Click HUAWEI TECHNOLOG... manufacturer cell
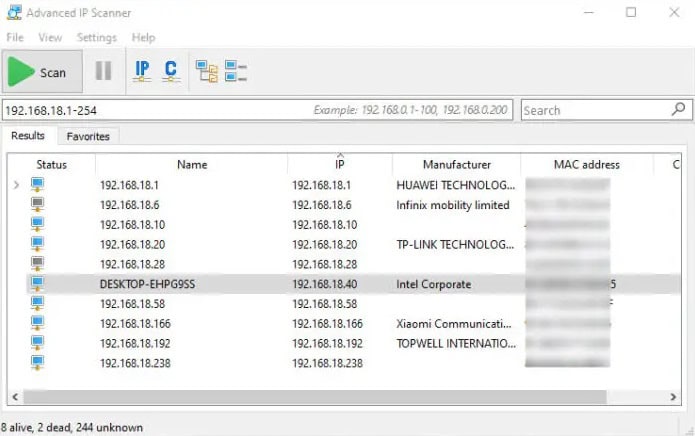The width and height of the screenshot is (695, 436). [x=456, y=185]
